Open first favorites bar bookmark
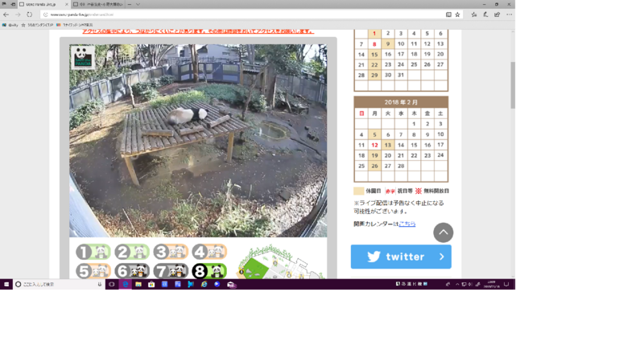Screen dimensions: 644x362 [10, 25]
